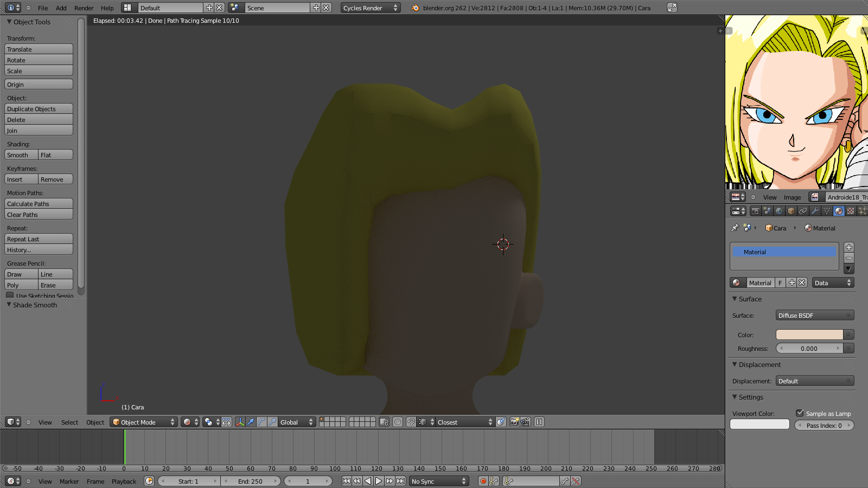This screenshot has height=488, width=868.
Task: Toggle automatic keyframe record button
Action: (x=483, y=481)
